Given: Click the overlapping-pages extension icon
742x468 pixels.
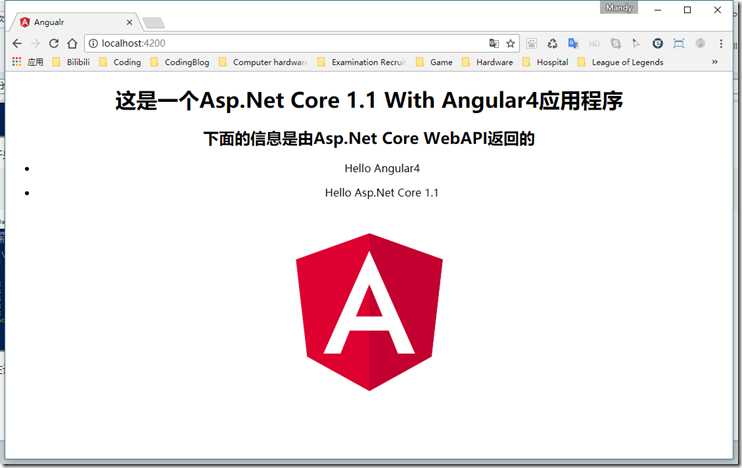Looking at the screenshot, I should (615, 44).
